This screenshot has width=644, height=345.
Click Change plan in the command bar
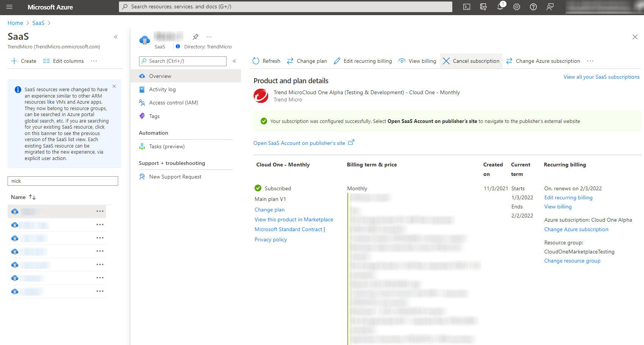307,61
